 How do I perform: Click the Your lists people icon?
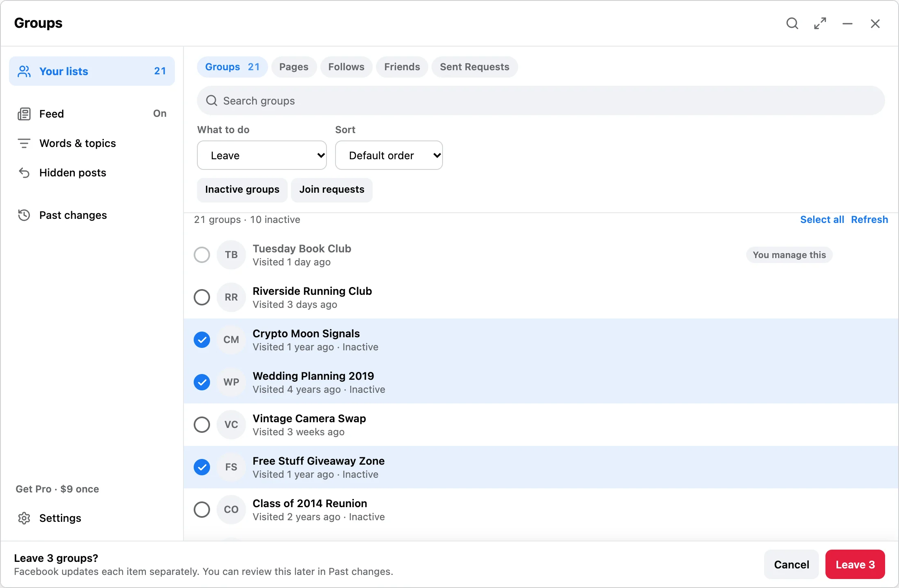point(24,71)
